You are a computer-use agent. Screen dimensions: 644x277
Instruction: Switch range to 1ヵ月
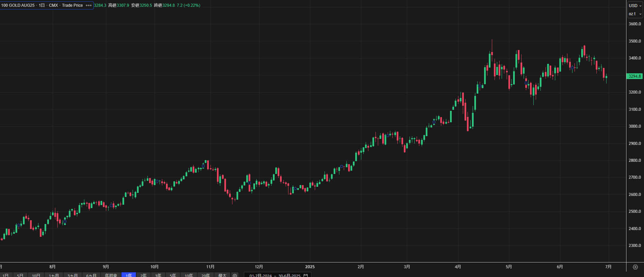pos(54,276)
